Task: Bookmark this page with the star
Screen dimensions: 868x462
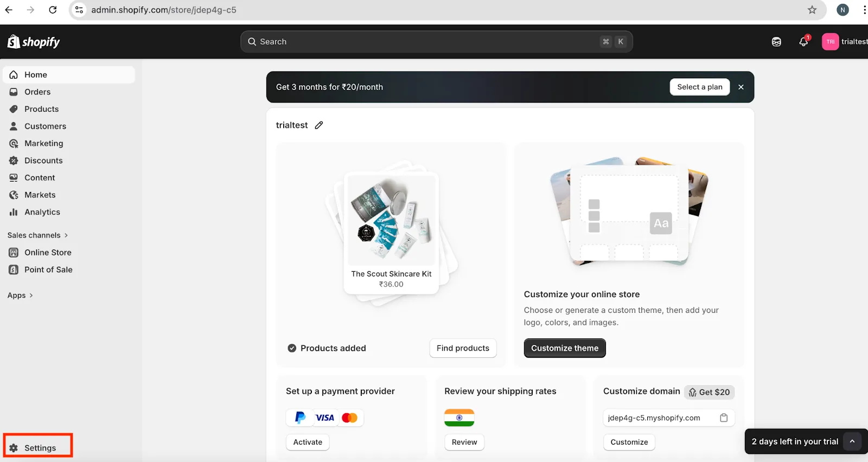Action: click(812, 10)
